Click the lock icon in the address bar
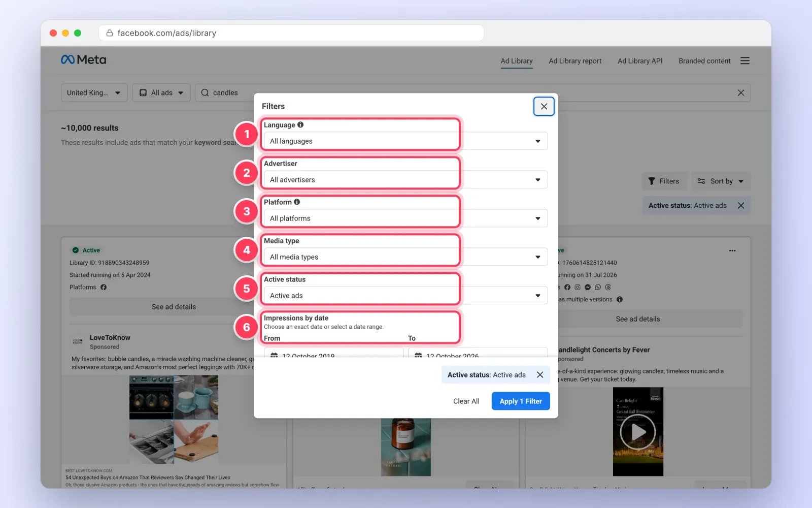Viewport: 812px width, 508px height. click(x=109, y=33)
